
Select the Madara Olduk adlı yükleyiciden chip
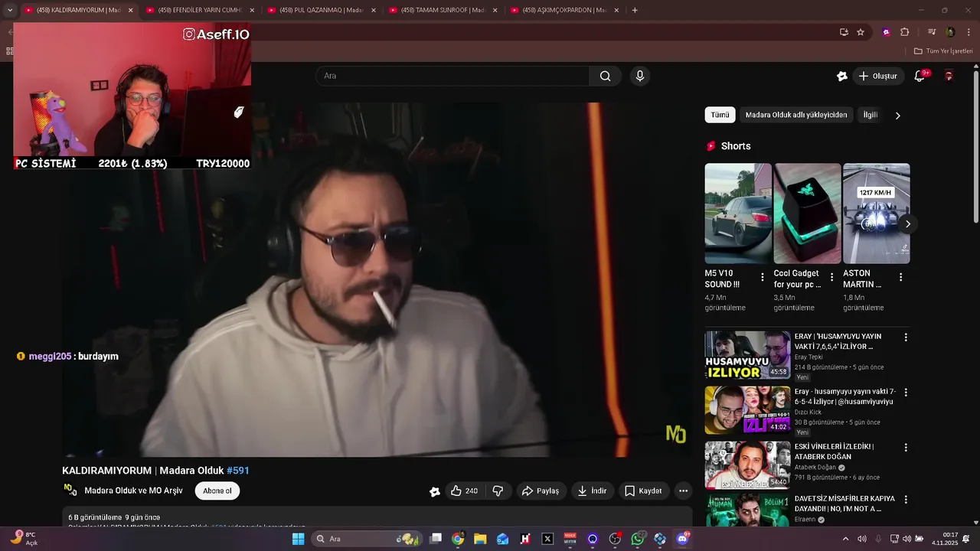tap(796, 115)
